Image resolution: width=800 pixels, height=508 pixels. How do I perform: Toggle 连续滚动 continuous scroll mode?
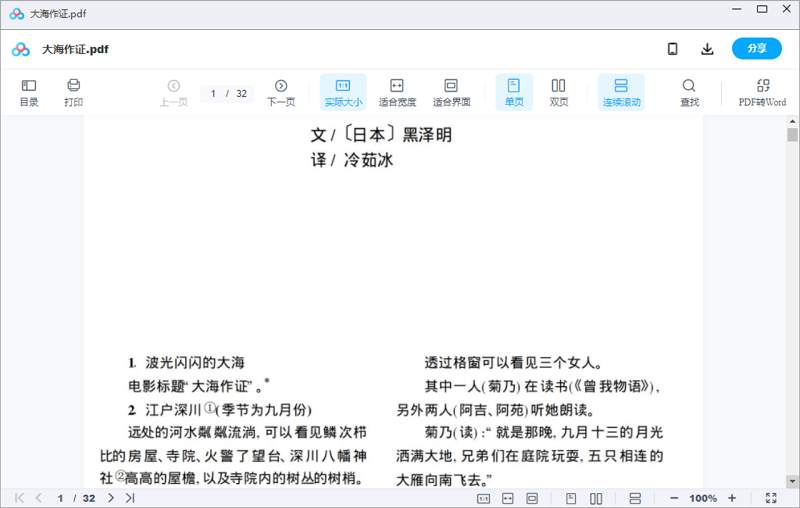(x=621, y=92)
